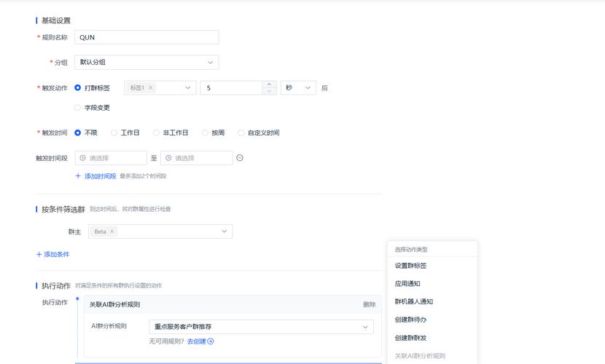Select the 工作日 trigger time option
Image resolution: width=605 pixels, height=364 pixels.
coord(114,132)
